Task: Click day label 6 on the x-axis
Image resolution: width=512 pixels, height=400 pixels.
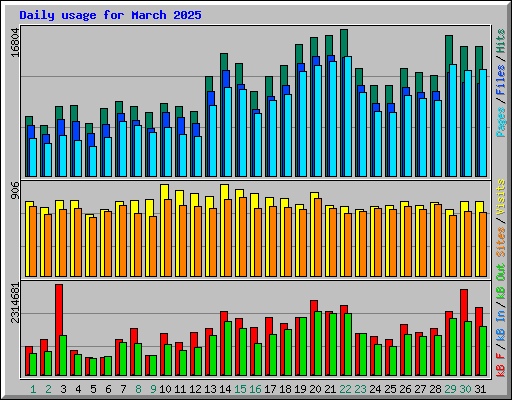Action: (x=108, y=389)
